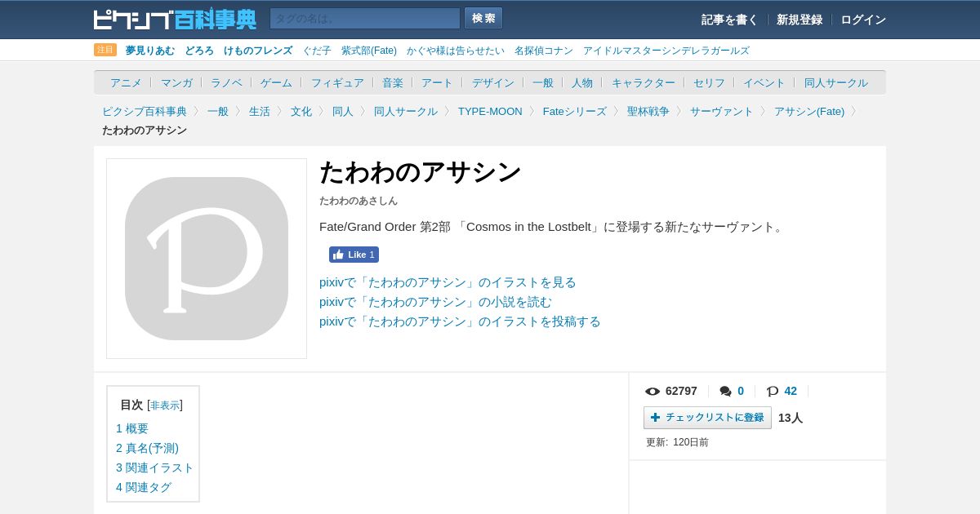
Task: Click the comment bubble icon
Action: click(725, 391)
